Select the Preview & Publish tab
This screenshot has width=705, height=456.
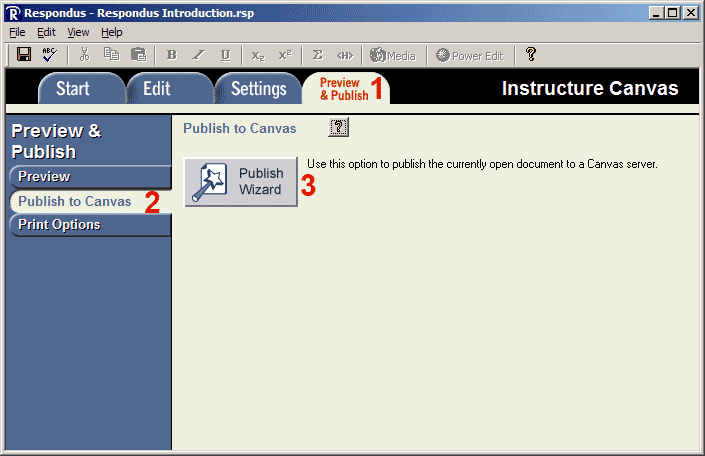tap(346, 89)
